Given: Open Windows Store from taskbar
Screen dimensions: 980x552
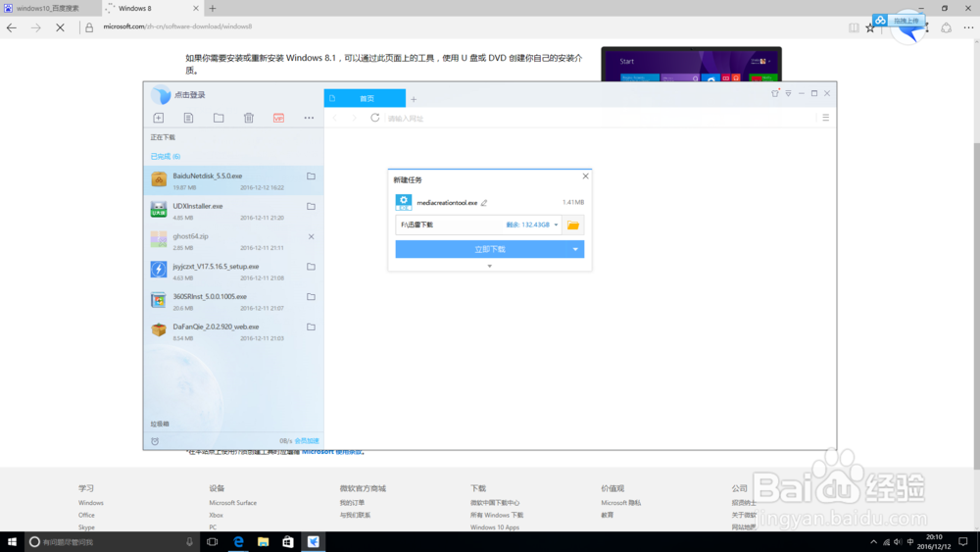Looking at the screenshot, I should 287,541.
